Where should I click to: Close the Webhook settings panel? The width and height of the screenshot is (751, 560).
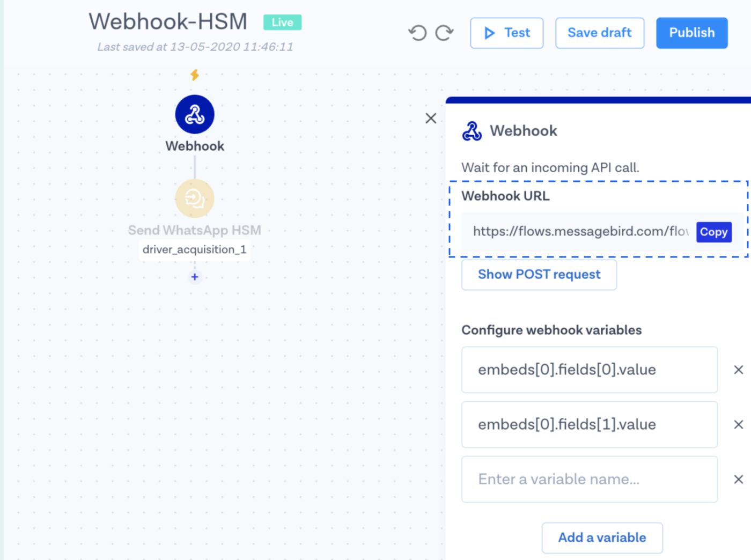coord(431,119)
